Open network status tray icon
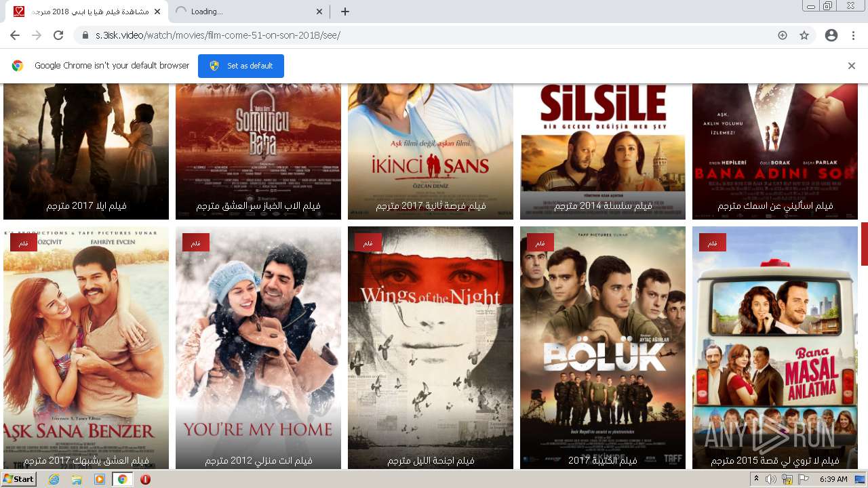 pyautogui.click(x=787, y=479)
